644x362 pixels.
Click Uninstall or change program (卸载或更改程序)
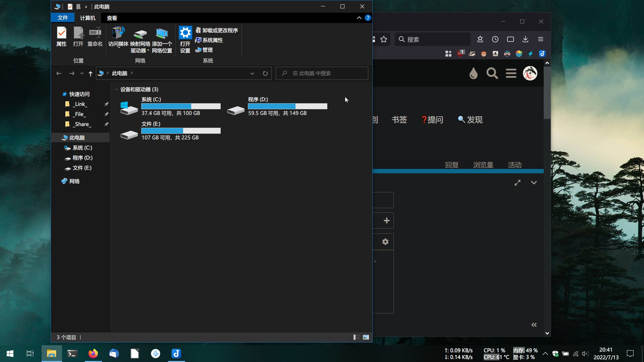point(217,31)
